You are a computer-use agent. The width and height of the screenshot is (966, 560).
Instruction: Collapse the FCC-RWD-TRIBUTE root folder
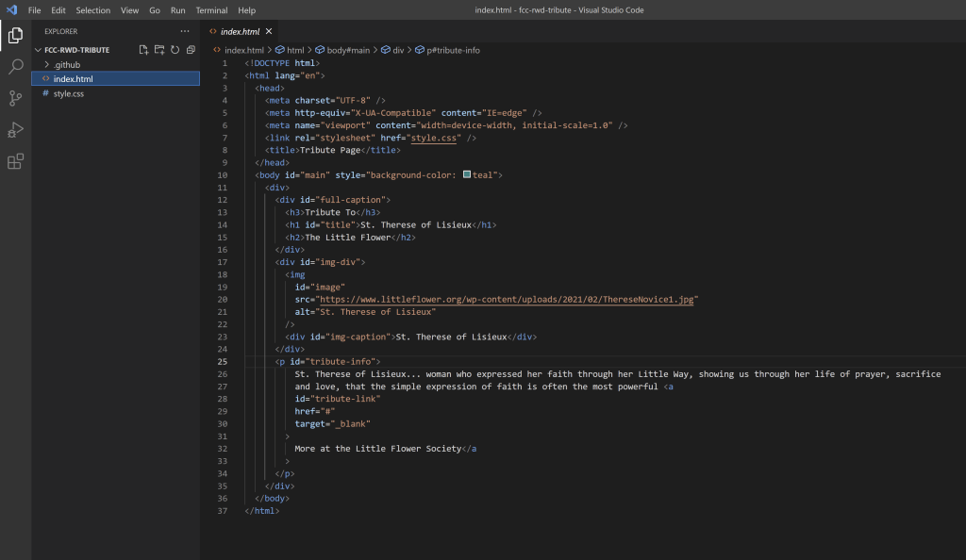point(77,49)
